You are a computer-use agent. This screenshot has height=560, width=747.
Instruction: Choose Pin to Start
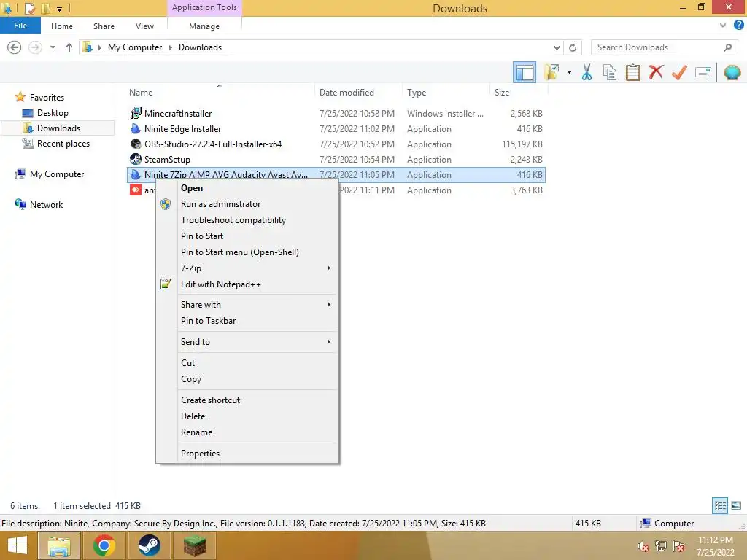tap(247, 236)
